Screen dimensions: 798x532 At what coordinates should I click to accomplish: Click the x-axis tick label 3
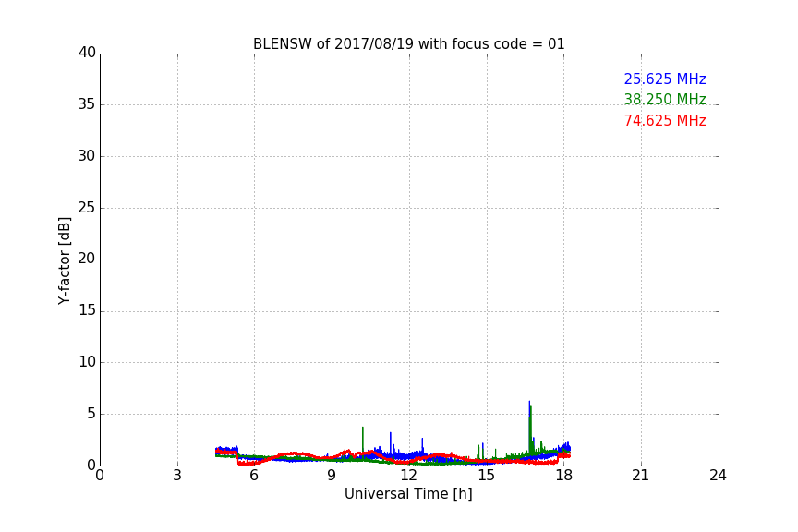[177, 476]
